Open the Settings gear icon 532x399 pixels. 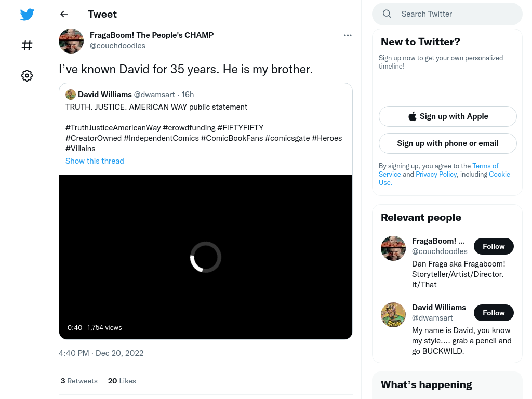[x=27, y=75]
